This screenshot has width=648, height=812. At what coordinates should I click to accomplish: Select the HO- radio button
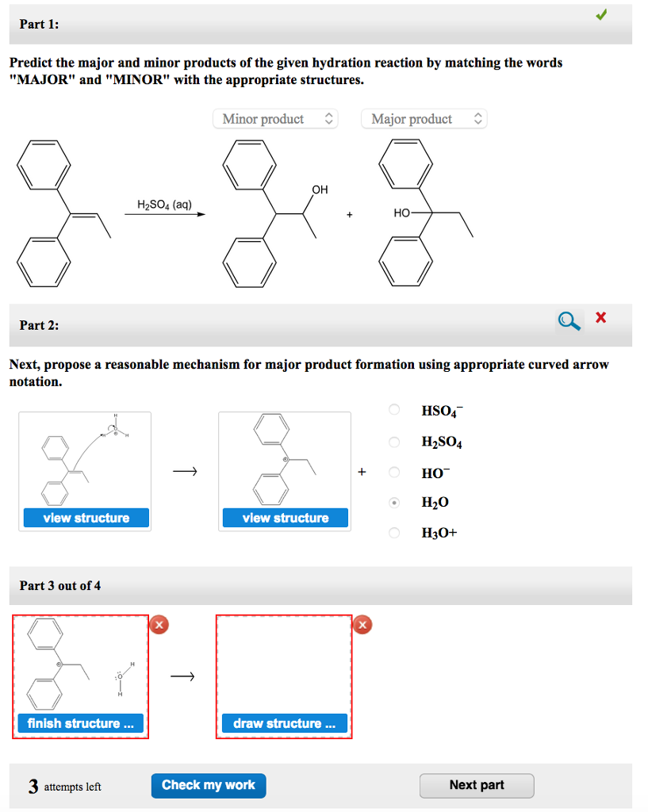click(393, 473)
